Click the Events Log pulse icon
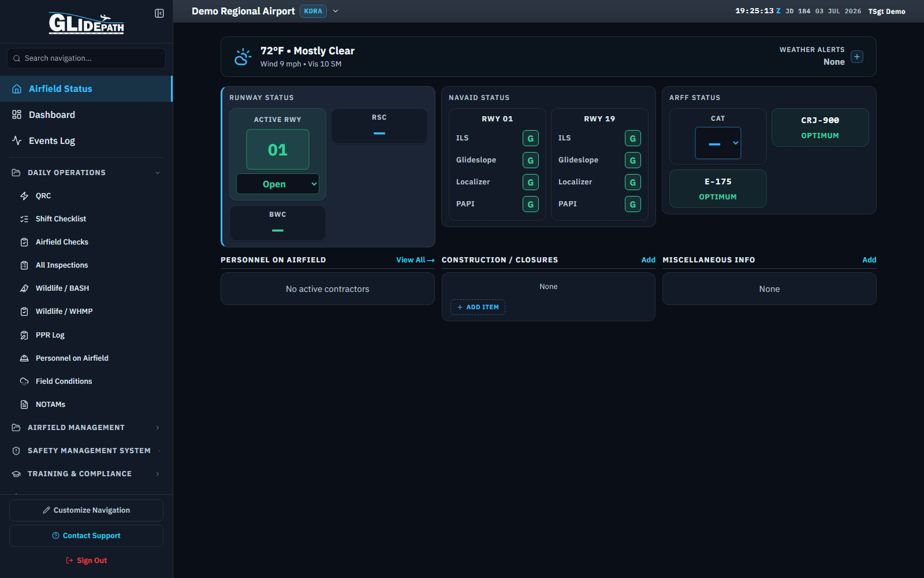 coord(17,140)
